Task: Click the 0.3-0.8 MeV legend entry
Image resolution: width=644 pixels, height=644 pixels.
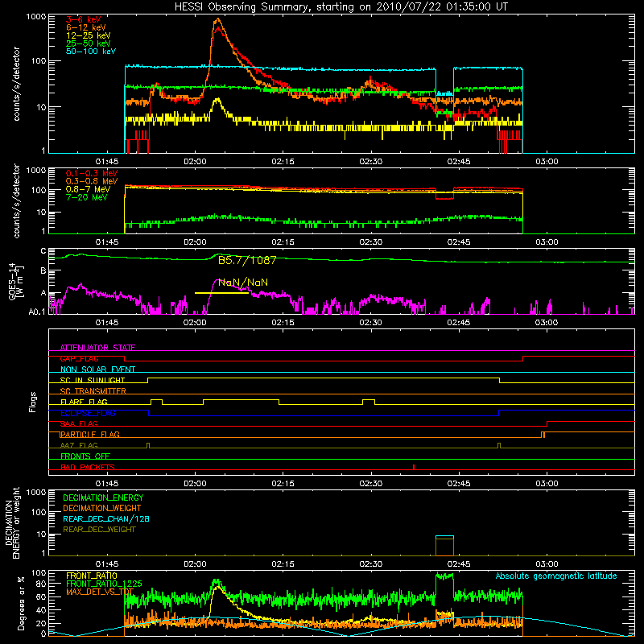Action: click(x=92, y=182)
